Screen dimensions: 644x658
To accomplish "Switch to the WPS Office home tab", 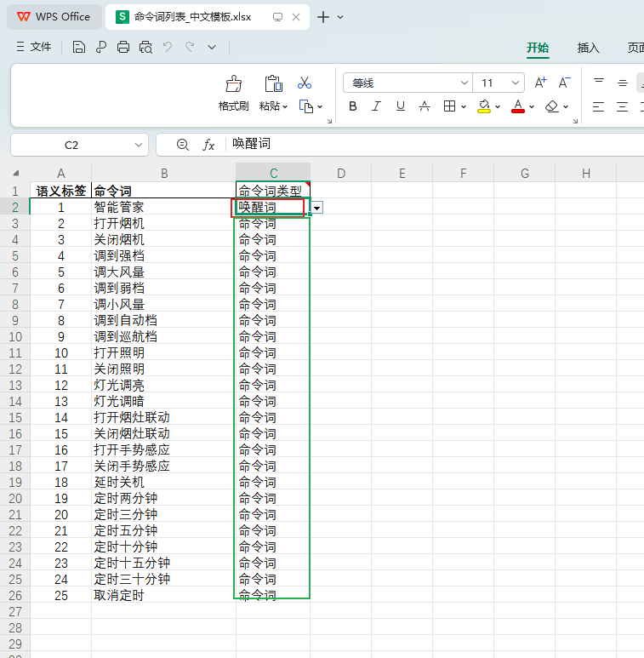I will pyautogui.click(x=53, y=17).
